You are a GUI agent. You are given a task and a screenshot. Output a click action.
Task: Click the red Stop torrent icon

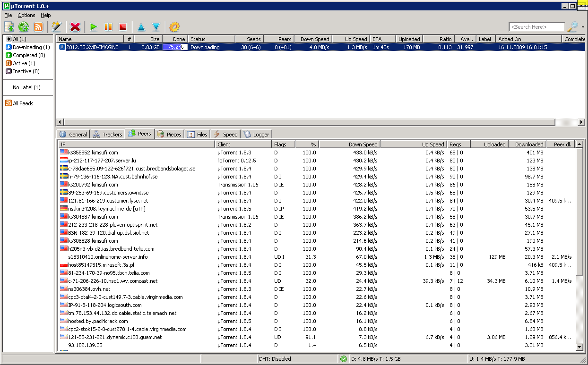122,27
